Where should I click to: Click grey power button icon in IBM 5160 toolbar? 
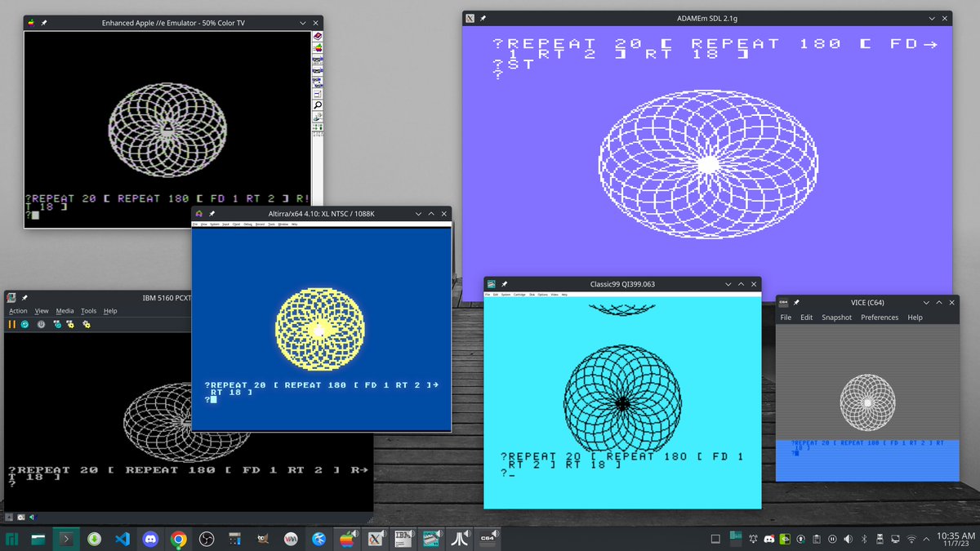[40, 324]
